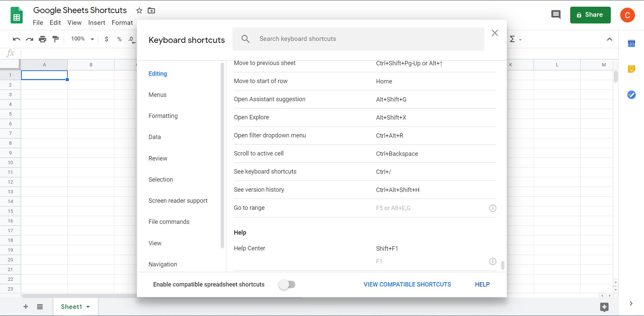The height and width of the screenshot is (316, 644).
Task: Click the category sidebar scrollbar
Action: coord(222,156)
